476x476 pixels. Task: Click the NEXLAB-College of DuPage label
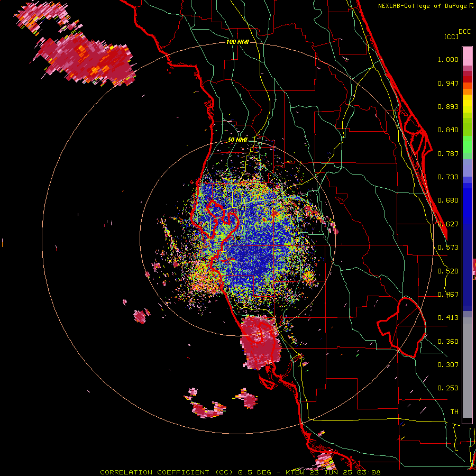[x=422, y=6]
